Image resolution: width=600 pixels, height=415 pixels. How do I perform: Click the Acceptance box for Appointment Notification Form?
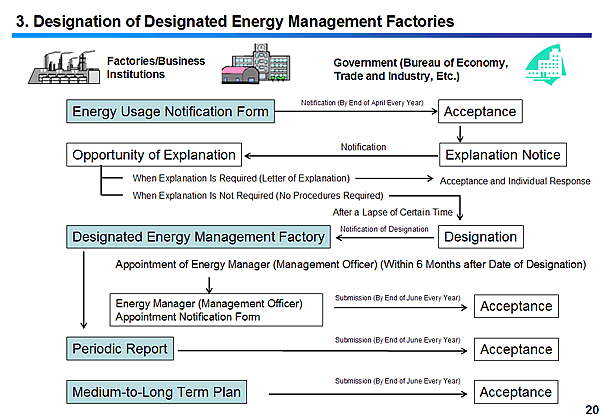coord(516,306)
